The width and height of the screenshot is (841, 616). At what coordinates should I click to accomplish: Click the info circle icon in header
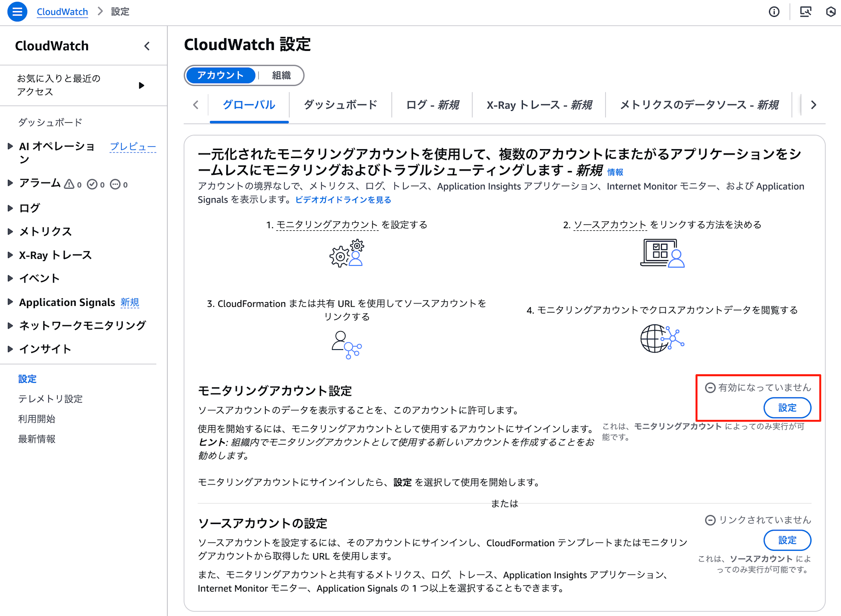tap(774, 12)
